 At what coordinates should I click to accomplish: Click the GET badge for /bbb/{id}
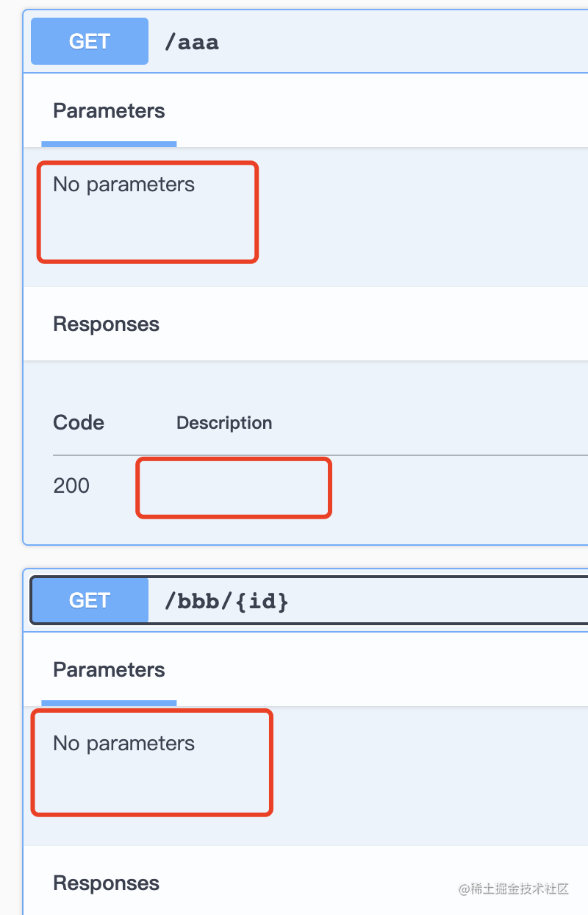tap(89, 600)
